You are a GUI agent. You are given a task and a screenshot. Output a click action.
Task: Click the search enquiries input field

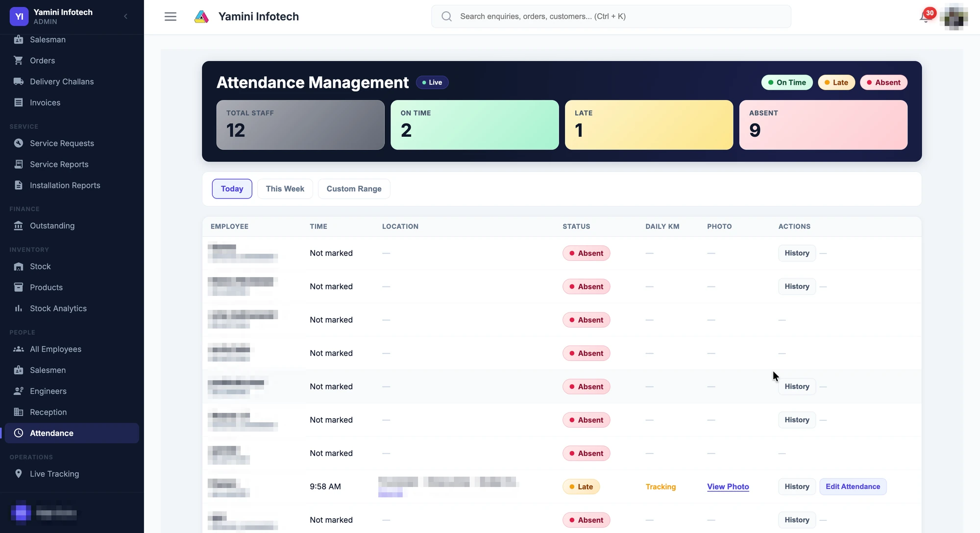(611, 16)
